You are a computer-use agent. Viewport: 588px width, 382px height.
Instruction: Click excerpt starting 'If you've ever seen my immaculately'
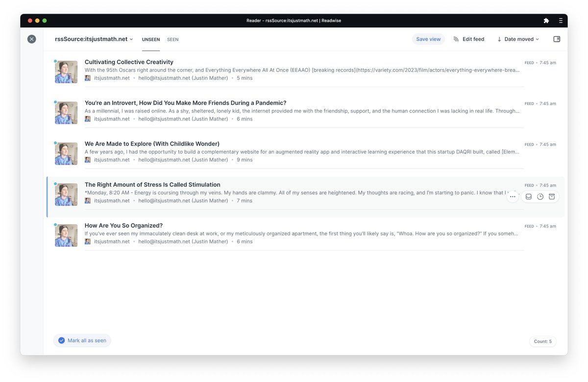pyautogui.click(x=302, y=234)
